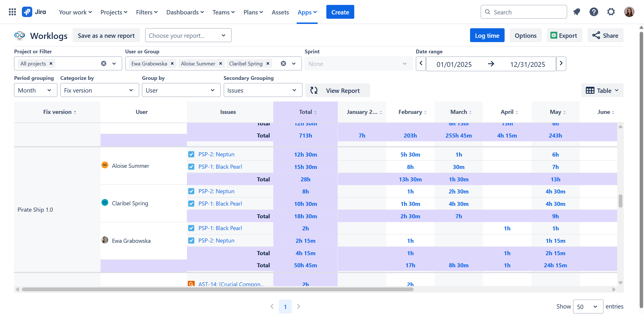
Task: Click the Jira logo
Action: coord(34,12)
